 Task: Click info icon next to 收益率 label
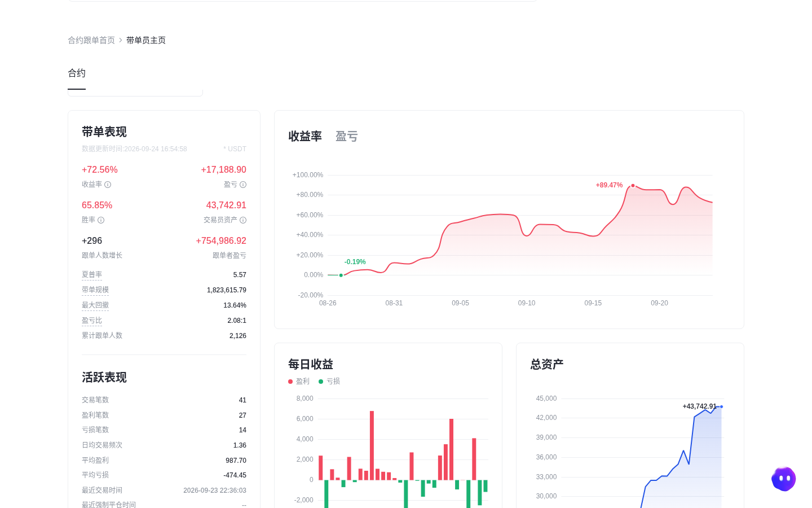[108, 185]
